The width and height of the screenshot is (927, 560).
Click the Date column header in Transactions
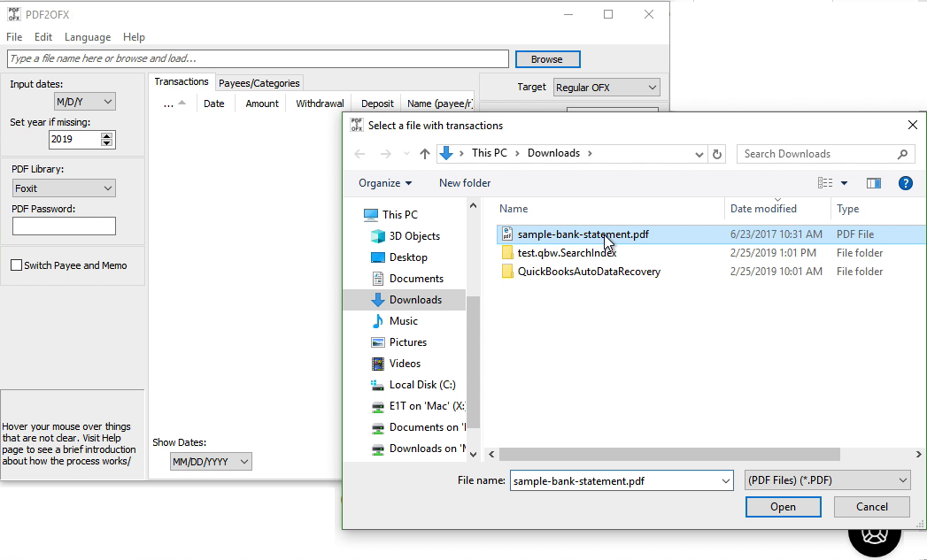(213, 104)
